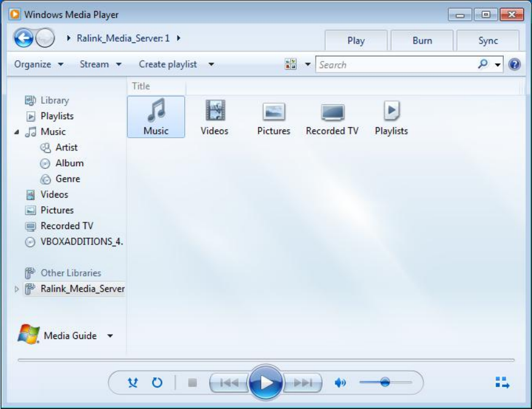Click Create playlist button
The width and height of the screenshot is (532, 409).
(x=168, y=64)
